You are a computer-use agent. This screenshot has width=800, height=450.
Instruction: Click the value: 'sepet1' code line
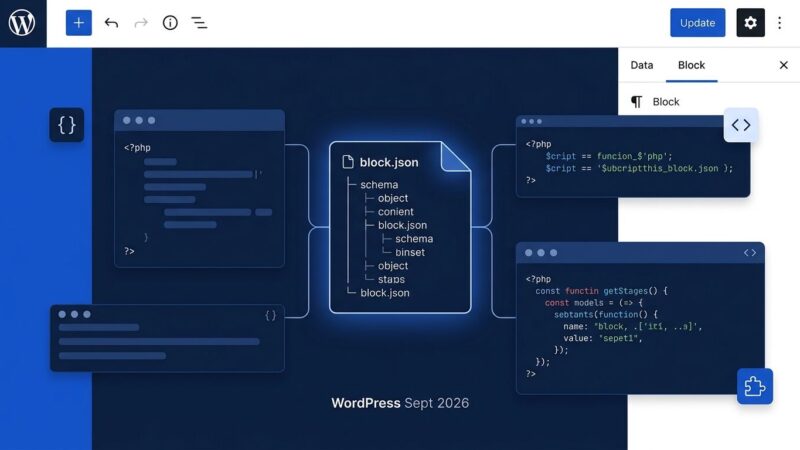tap(603, 338)
